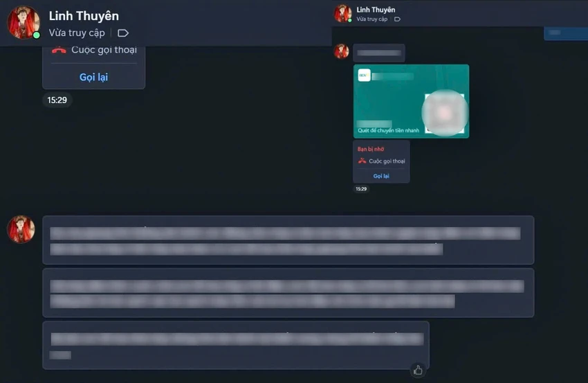The width and height of the screenshot is (588, 383).
Task: Click the small Linh Thuyên name in right header
Action: 376,10
